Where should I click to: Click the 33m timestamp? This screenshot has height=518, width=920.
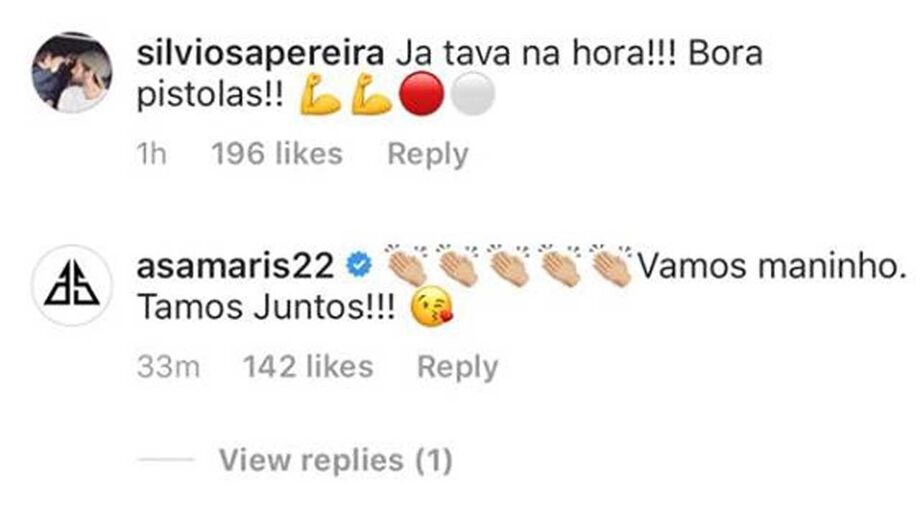[x=168, y=367]
